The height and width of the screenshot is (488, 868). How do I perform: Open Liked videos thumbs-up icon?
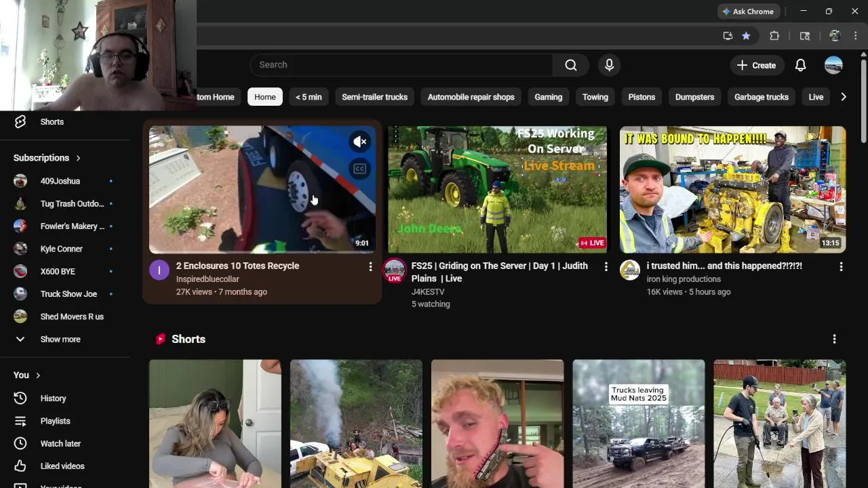click(x=20, y=466)
